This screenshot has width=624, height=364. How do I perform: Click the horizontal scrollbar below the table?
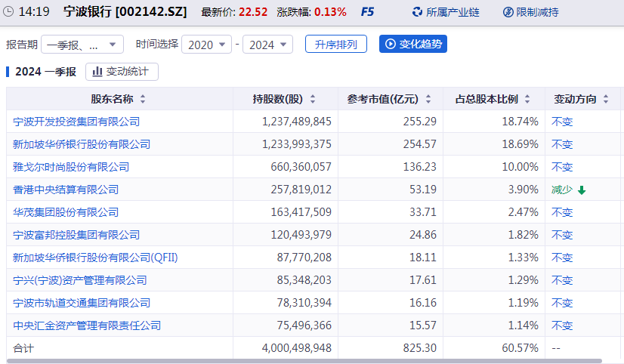[x=304, y=361]
